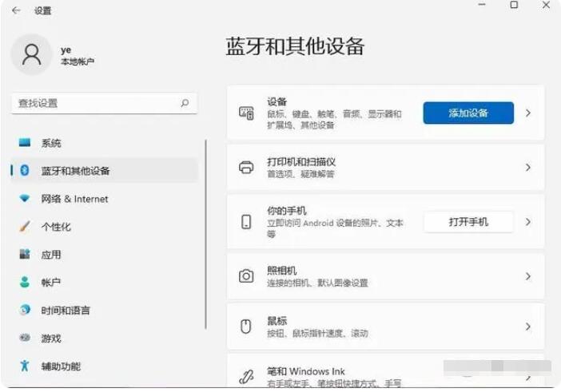561x392 pixels.
Task: Expand the 设备 row chevron
Action: click(x=528, y=113)
